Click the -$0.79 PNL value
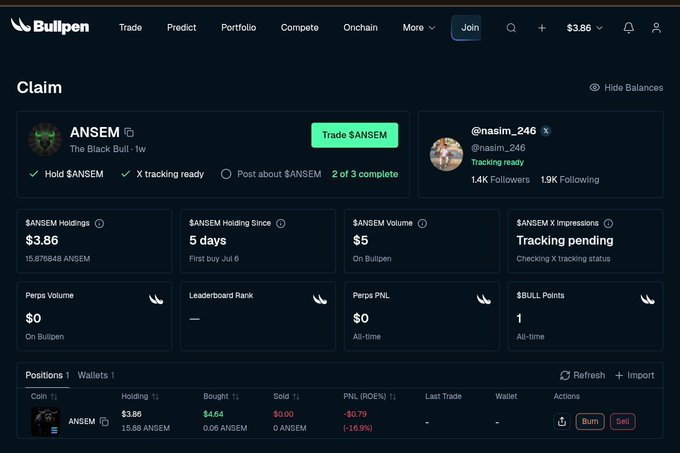 [355, 414]
